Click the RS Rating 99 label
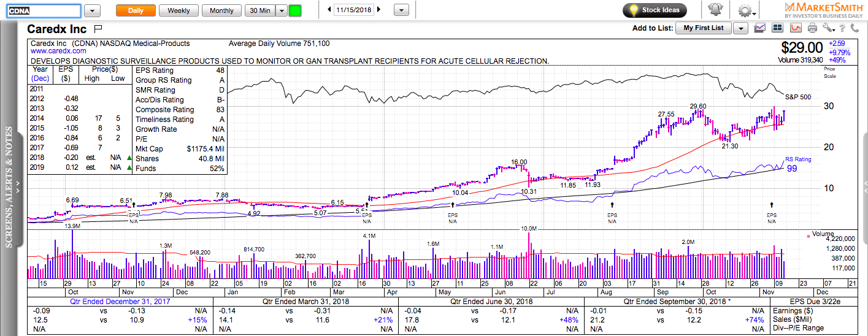Viewport: 868px width, 336px height. tap(799, 164)
